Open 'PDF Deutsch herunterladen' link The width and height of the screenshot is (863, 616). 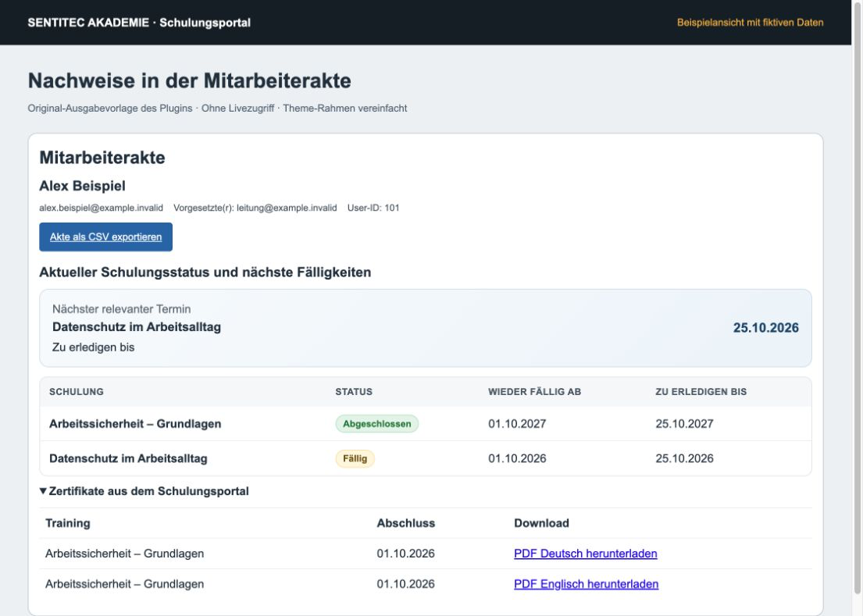pyautogui.click(x=586, y=554)
